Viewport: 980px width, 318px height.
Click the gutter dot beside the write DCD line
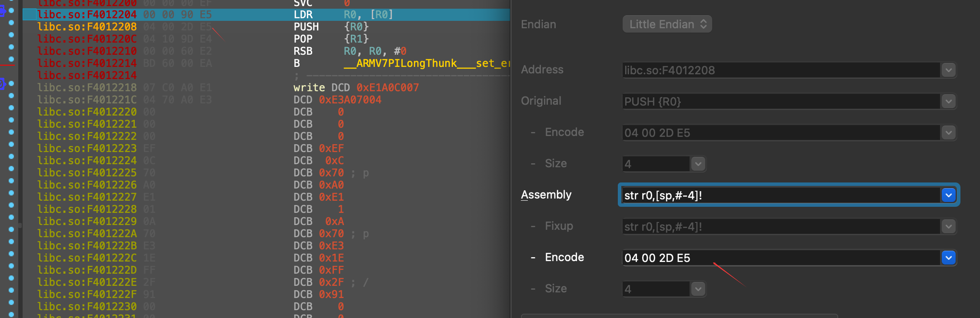point(11,83)
